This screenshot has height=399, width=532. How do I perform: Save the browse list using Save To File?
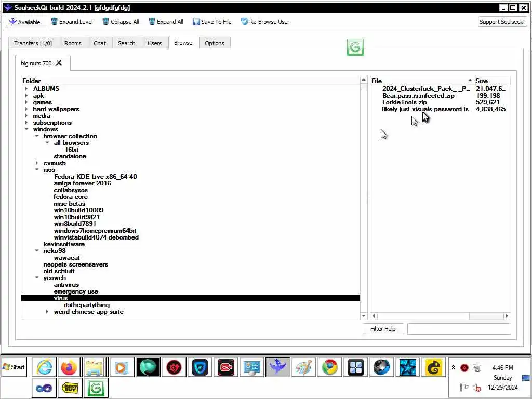[212, 22]
